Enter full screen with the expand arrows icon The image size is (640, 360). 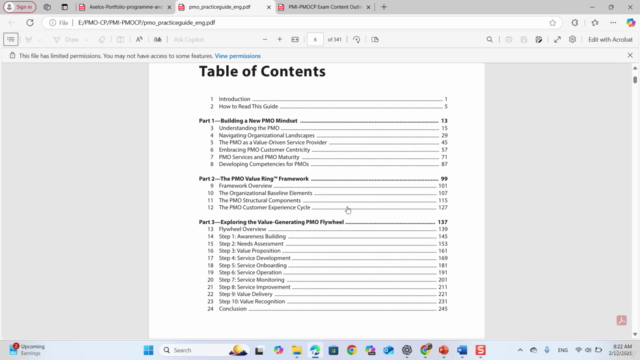(x=557, y=40)
